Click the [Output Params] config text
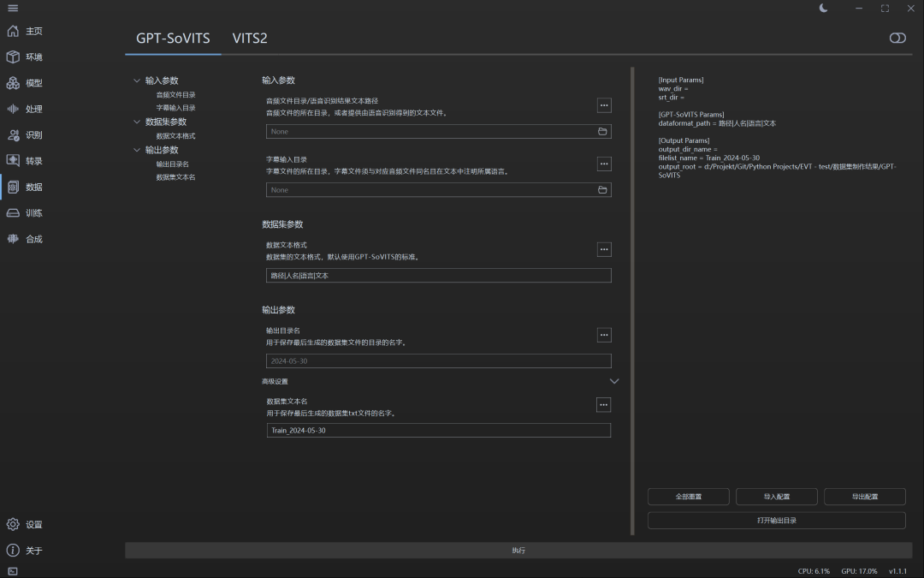 [x=684, y=141]
